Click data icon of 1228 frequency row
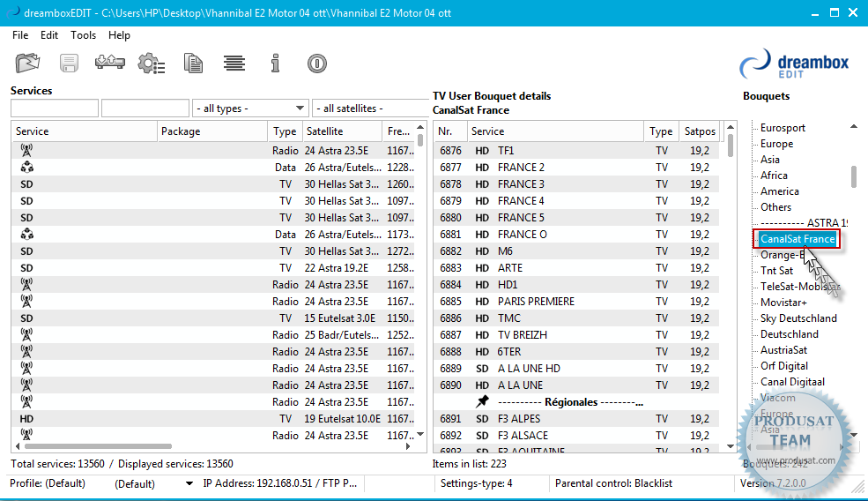 tap(26, 168)
